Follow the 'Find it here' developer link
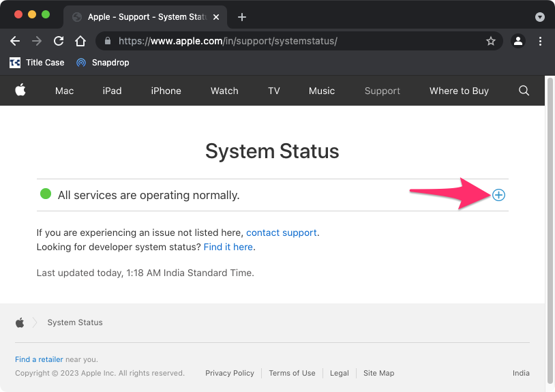Screen dimensions: 555x392 (228, 247)
